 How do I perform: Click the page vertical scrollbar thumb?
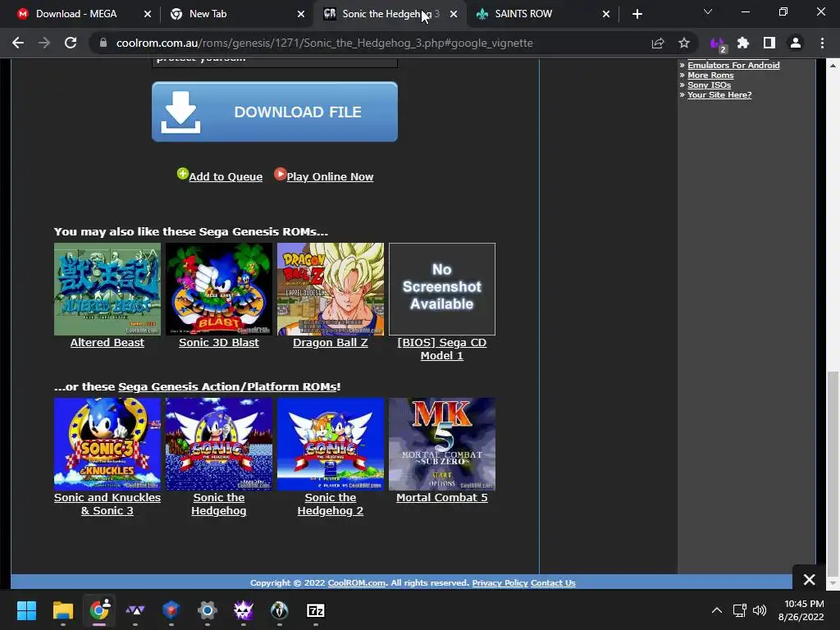tap(833, 473)
